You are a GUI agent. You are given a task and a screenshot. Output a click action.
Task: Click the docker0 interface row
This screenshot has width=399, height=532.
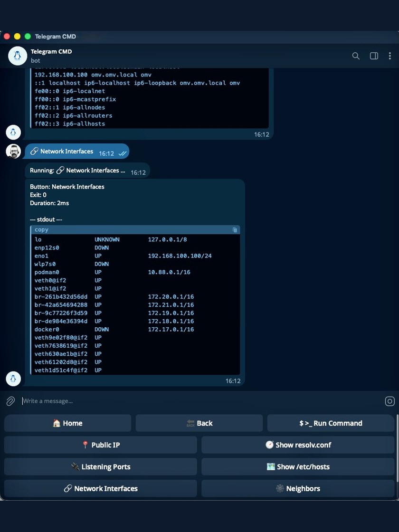pyautogui.click(x=114, y=330)
